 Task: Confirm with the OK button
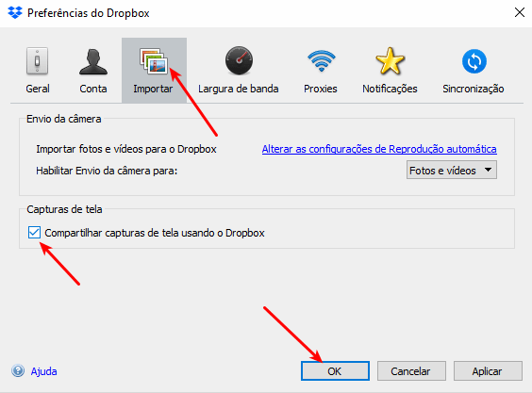click(x=335, y=371)
